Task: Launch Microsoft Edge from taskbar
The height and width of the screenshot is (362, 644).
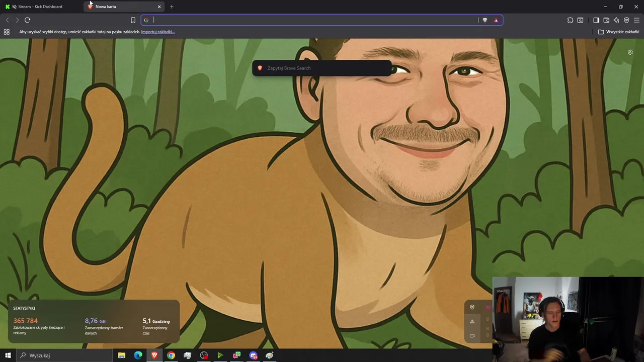Action: [138, 355]
